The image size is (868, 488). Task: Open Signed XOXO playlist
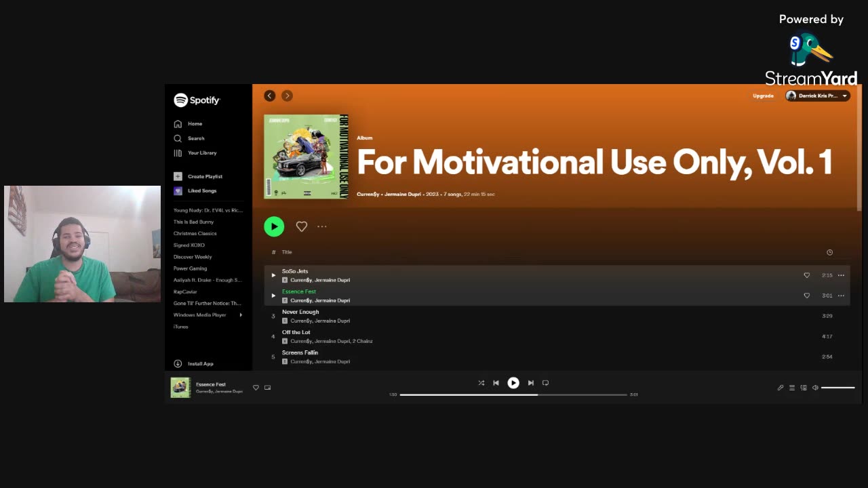[x=189, y=245]
